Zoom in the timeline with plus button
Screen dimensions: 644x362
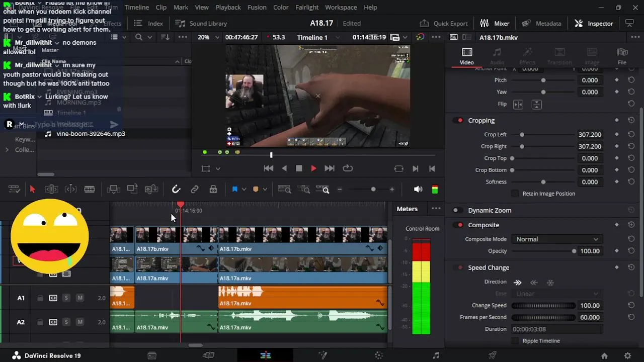(392, 190)
